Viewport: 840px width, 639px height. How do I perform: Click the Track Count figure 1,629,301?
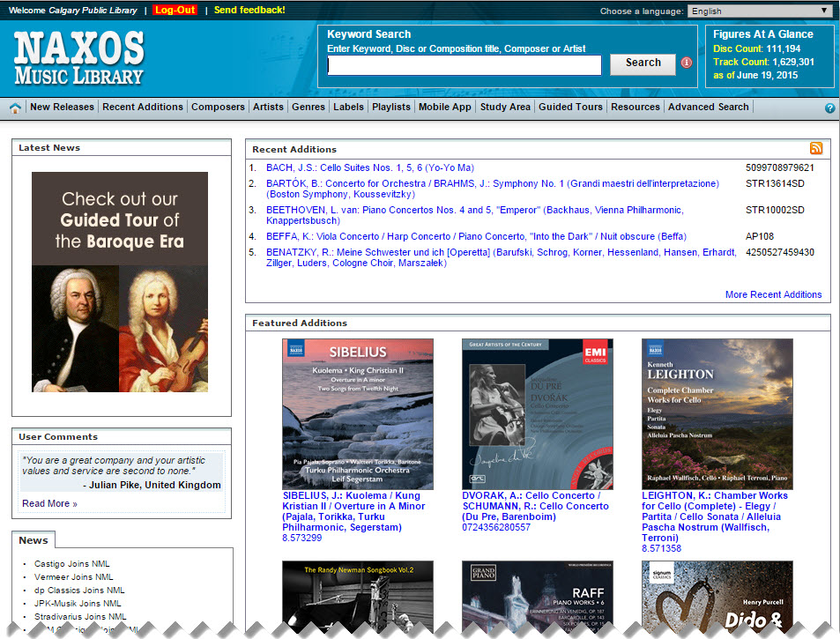[793, 62]
